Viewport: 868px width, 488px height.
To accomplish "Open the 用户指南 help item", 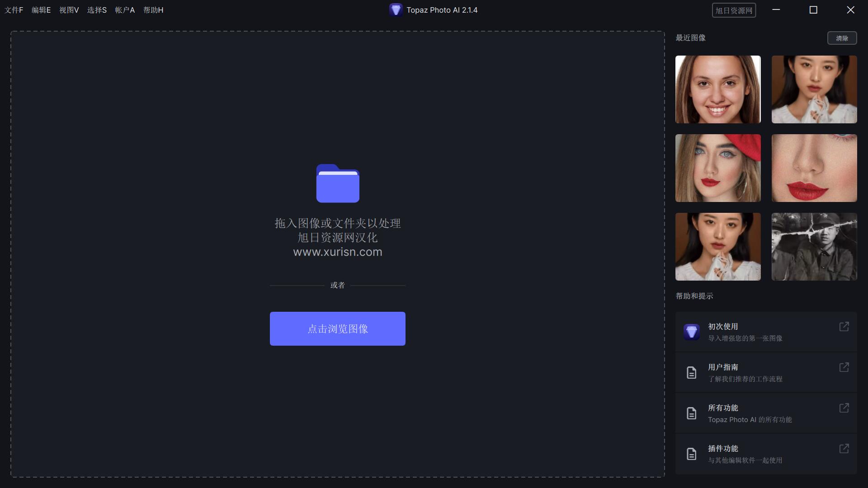I will pyautogui.click(x=766, y=373).
